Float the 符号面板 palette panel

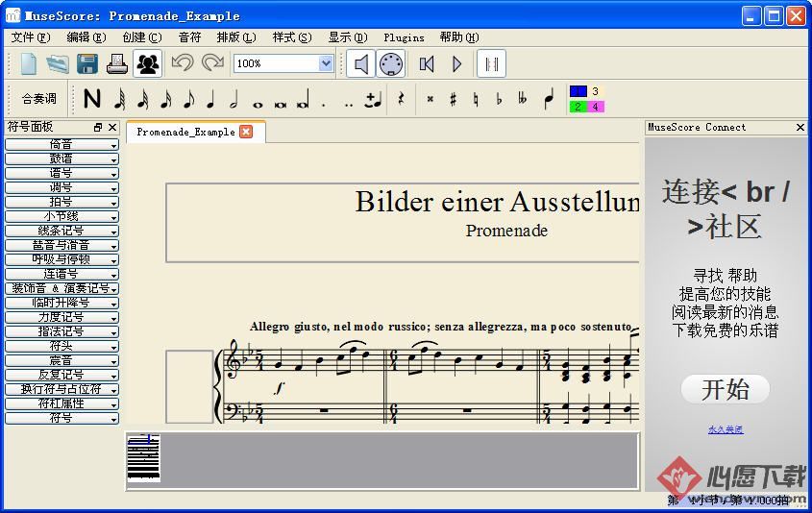[98, 128]
